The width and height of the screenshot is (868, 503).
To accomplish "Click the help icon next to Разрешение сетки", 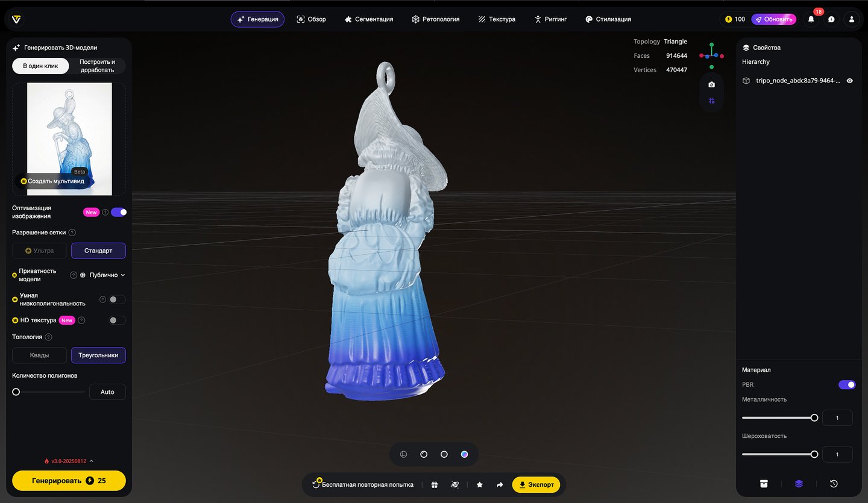I will pyautogui.click(x=72, y=233).
